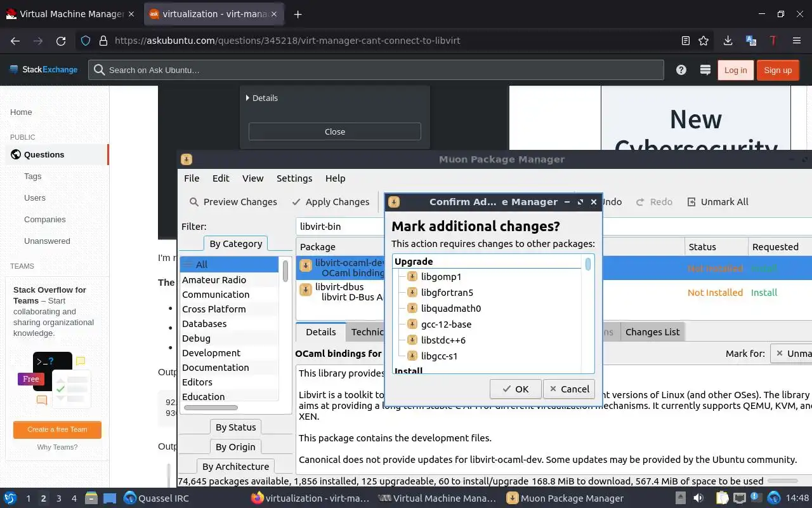Screen dimensions: 812x508
Task: Bookmark this page with the star icon
Action: (x=704, y=41)
